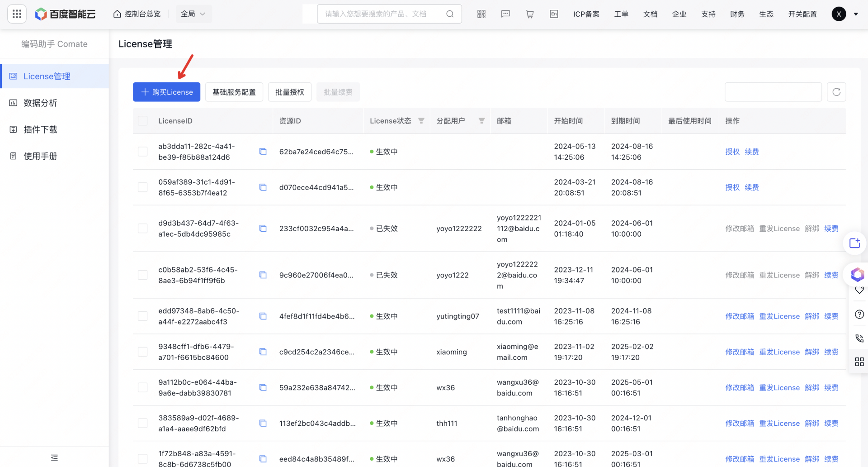868x467 pixels.
Task: Open the 财务 top menu
Action: (737, 14)
